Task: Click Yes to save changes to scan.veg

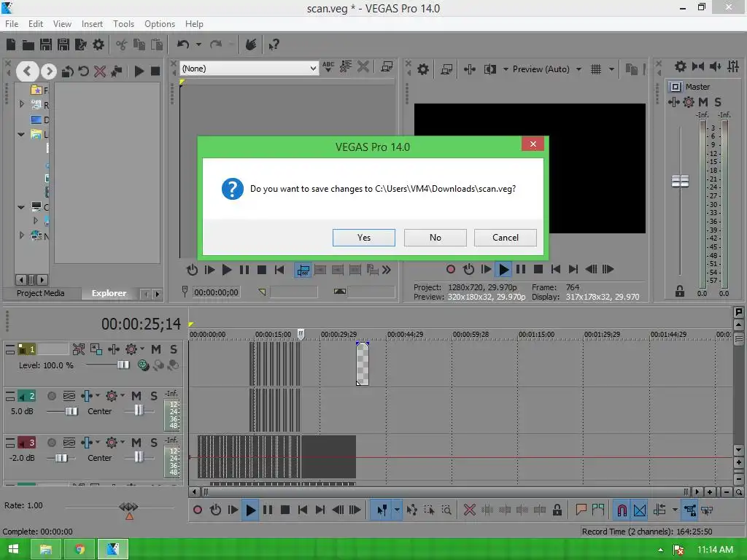Action: (x=363, y=238)
